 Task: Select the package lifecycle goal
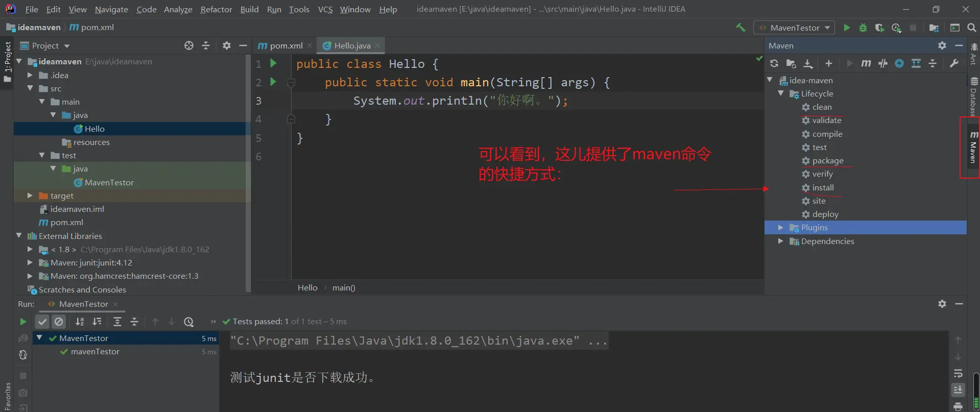click(828, 161)
